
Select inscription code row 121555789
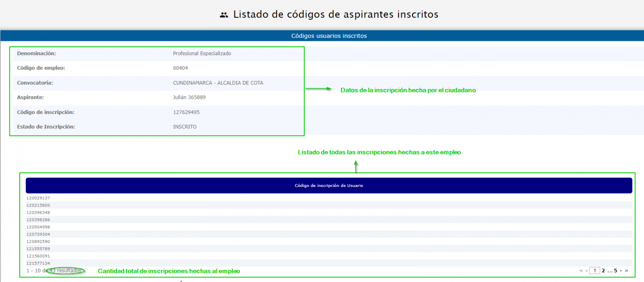[x=38, y=249]
